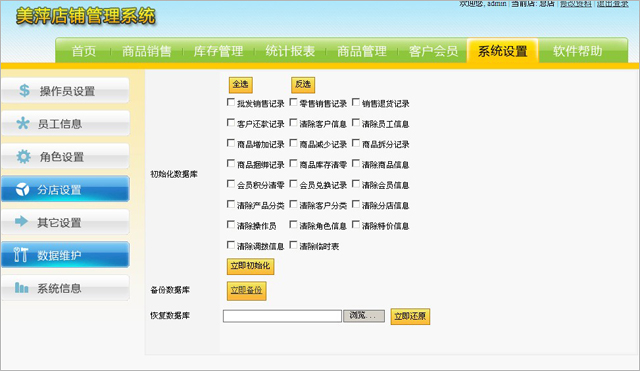Switch to the 客户会员 tab
This screenshot has height=371, width=640.
pyautogui.click(x=433, y=51)
